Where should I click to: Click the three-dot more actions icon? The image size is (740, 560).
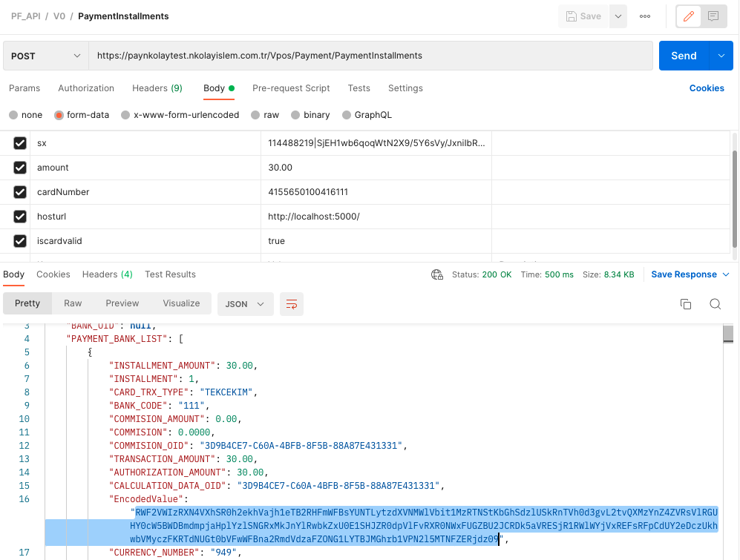(x=645, y=16)
